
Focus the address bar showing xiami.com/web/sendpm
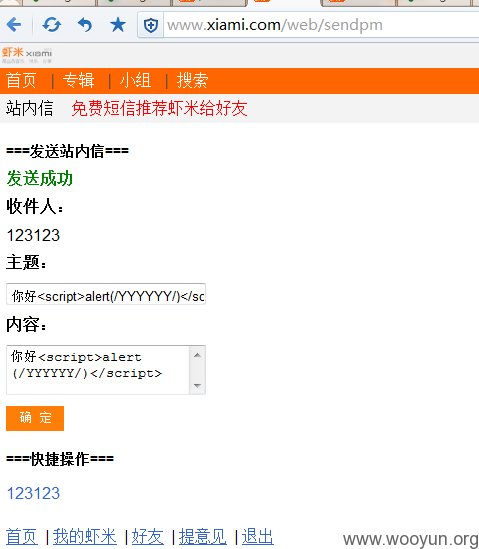tap(321, 25)
